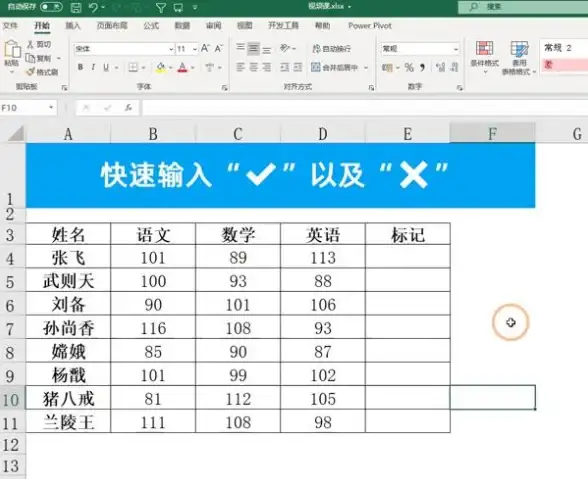Toggle Italic formatting
This screenshot has height=479, width=588.
(93, 67)
